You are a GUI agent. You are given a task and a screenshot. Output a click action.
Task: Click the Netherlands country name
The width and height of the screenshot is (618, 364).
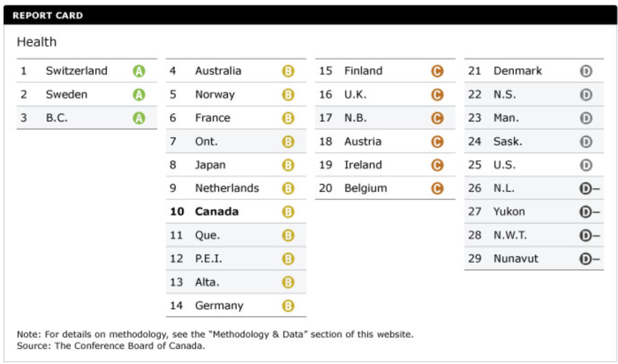pos(226,188)
